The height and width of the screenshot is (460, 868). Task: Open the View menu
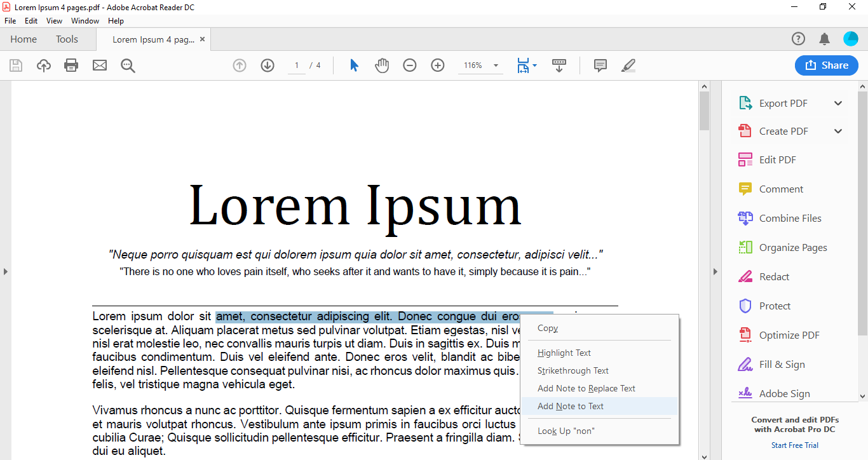[x=55, y=21]
